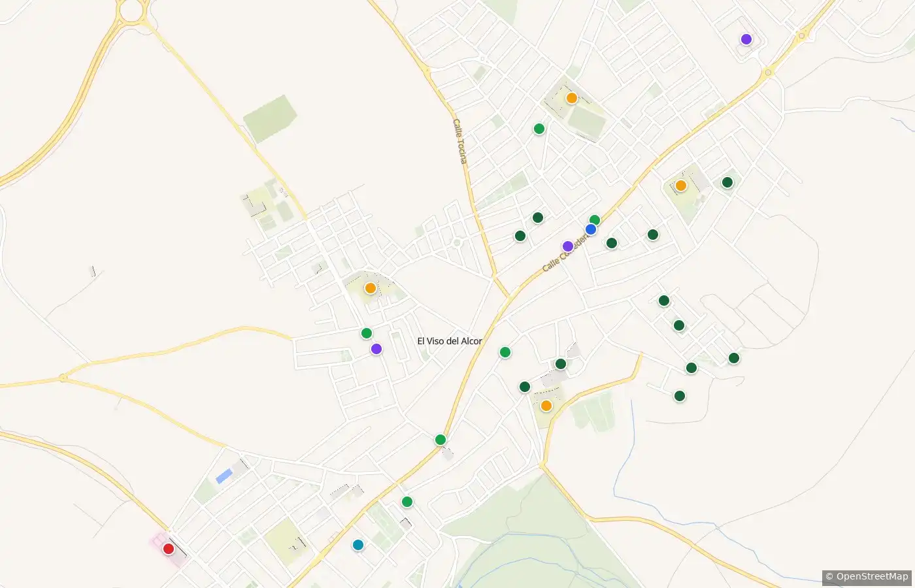Select the teal map marker

coord(358,545)
